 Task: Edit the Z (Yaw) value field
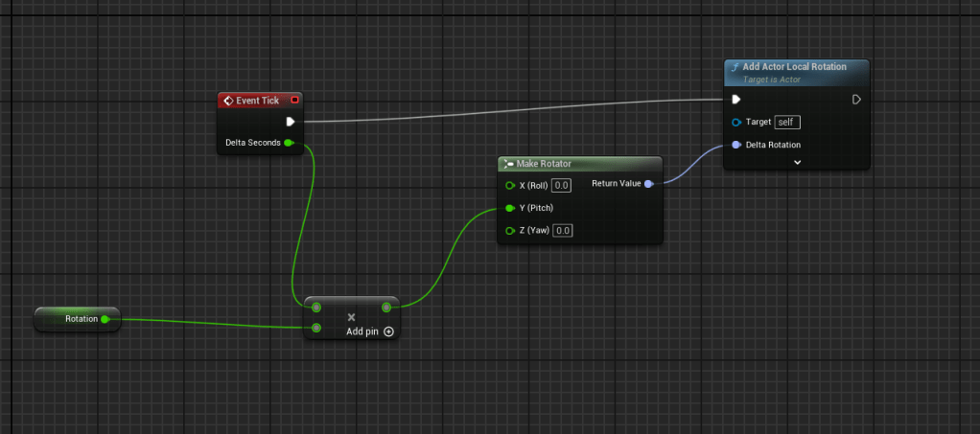563,231
